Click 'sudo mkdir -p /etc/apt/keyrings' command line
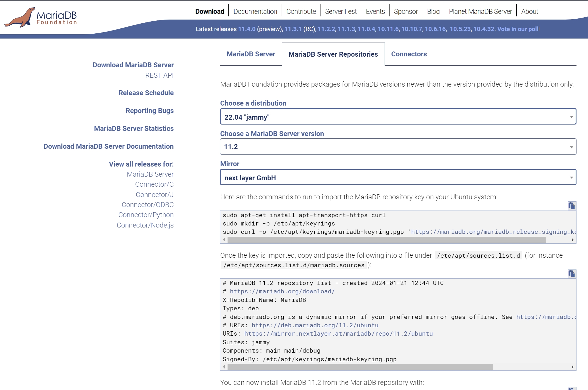 [279, 223]
